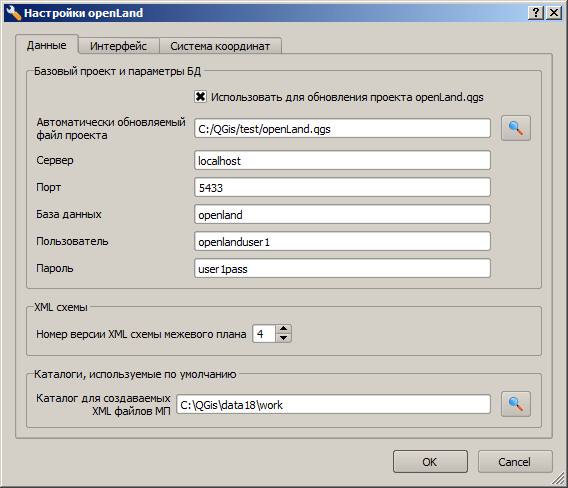Browse for default XML files catalog
Screen dimensions: 568x488
515,404
